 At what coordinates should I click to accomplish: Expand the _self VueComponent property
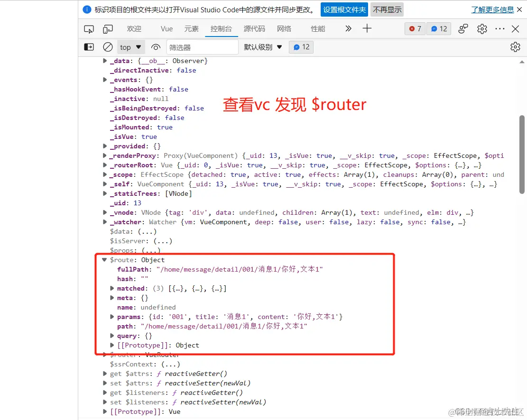click(x=105, y=184)
